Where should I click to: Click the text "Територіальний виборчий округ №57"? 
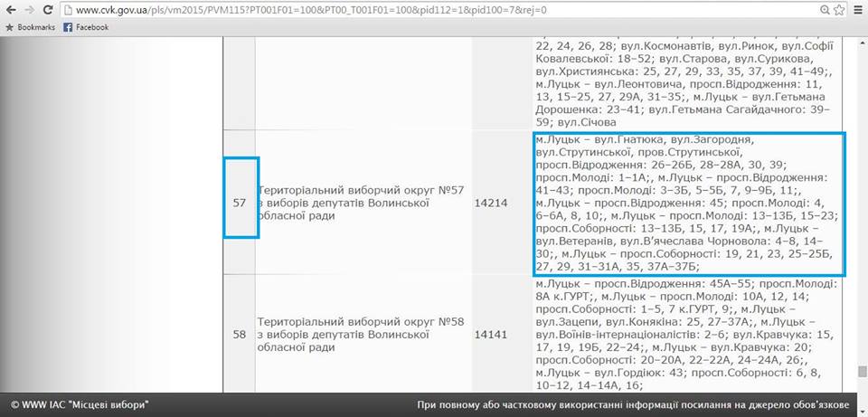(361, 190)
